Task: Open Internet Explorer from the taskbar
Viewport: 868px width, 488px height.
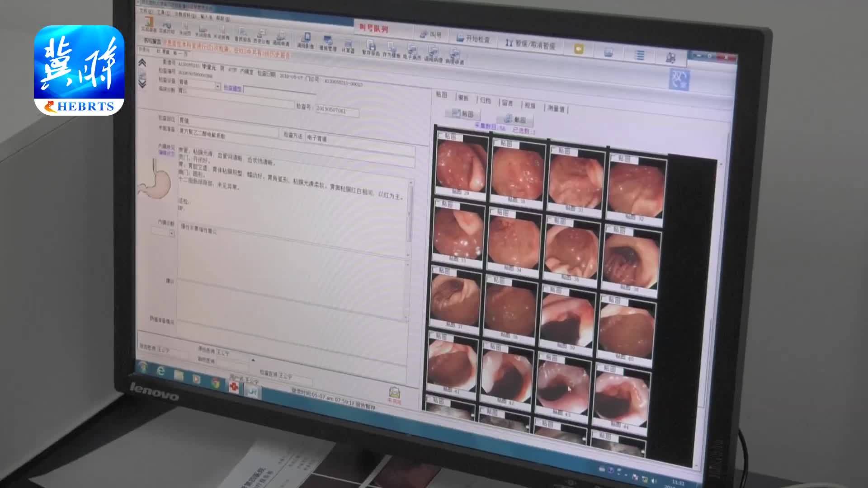Action: point(161,371)
